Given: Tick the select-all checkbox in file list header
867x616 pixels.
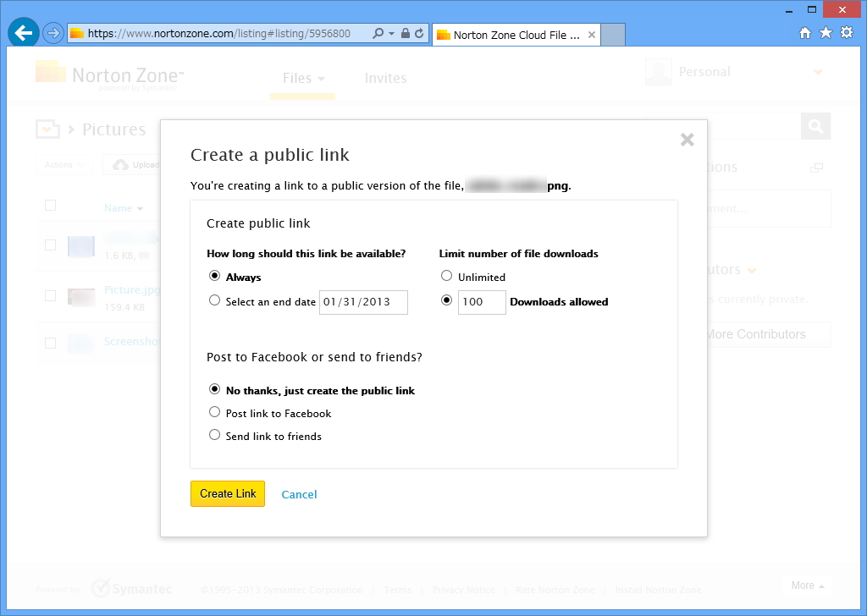Looking at the screenshot, I should pyautogui.click(x=50, y=206).
